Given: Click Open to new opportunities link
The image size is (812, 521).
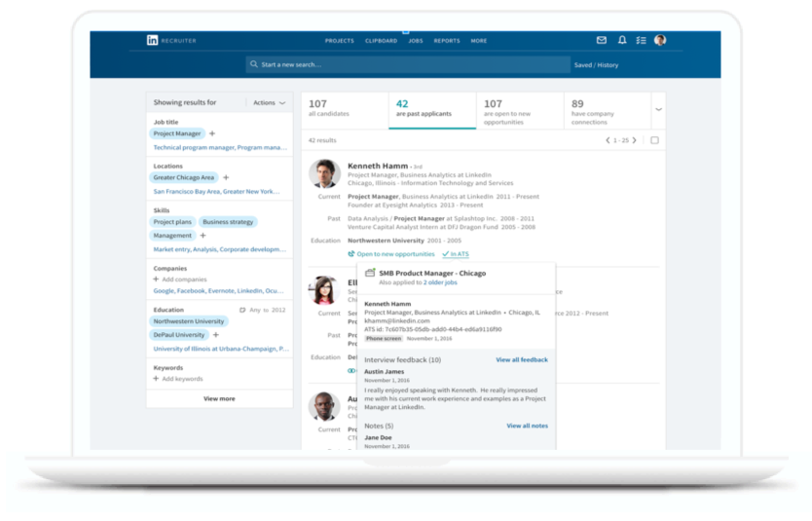Looking at the screenshot, I should 395,254.
